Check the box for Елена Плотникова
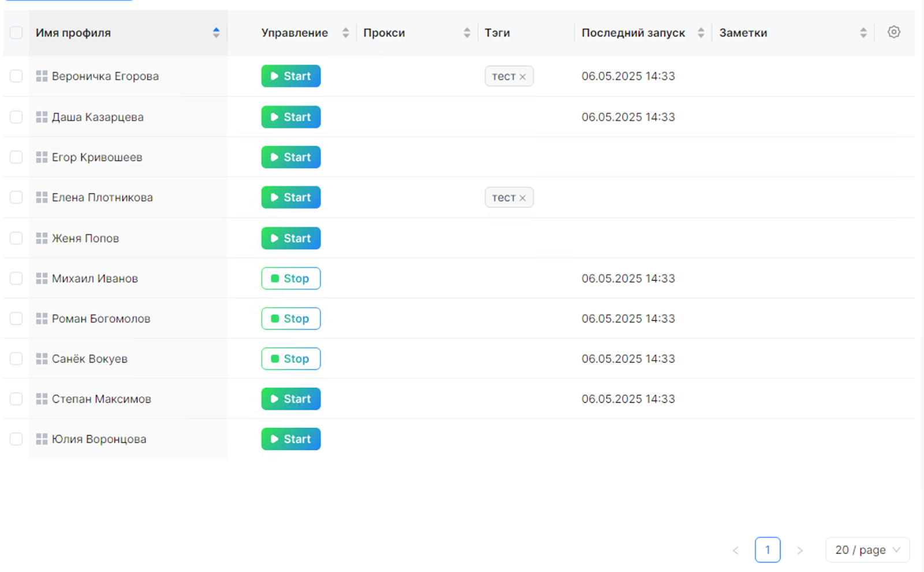The width and height of the screenshot is (924, 572). pyautogui.click(x=16, y=197)
